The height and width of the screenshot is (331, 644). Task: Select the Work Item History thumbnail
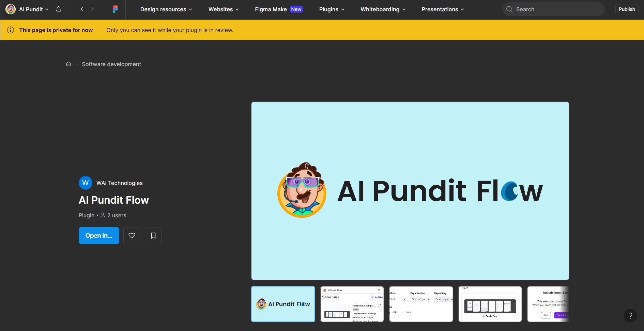(x=352, y=304)
